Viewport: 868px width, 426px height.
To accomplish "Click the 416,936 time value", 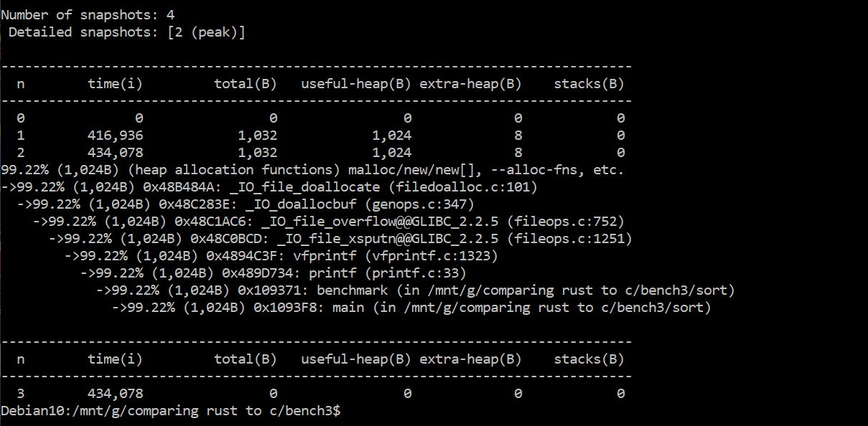I will click(115, 136).
